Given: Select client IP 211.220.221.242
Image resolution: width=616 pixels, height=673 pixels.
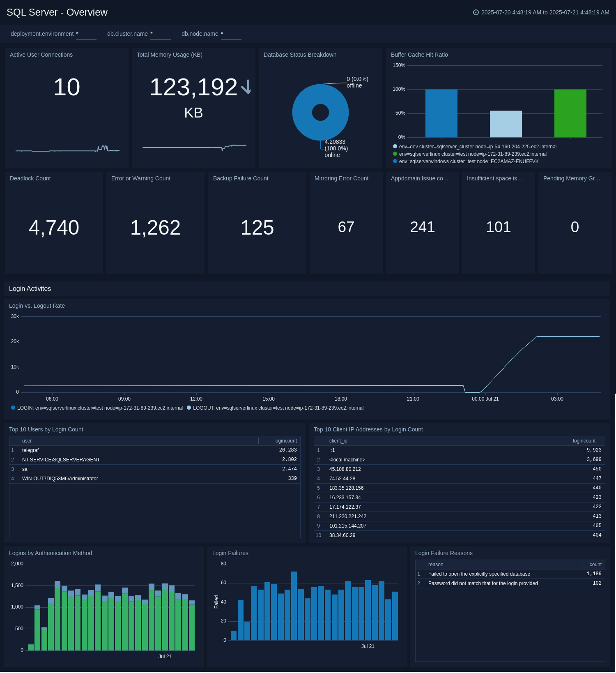Looking at the screenshot, I should pos(460,516).
